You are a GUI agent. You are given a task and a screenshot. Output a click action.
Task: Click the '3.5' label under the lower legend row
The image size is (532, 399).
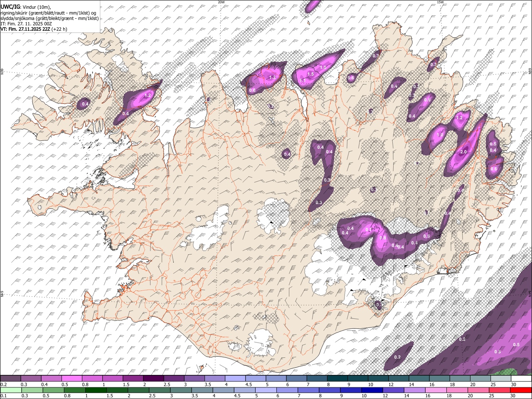click(195, 396)
